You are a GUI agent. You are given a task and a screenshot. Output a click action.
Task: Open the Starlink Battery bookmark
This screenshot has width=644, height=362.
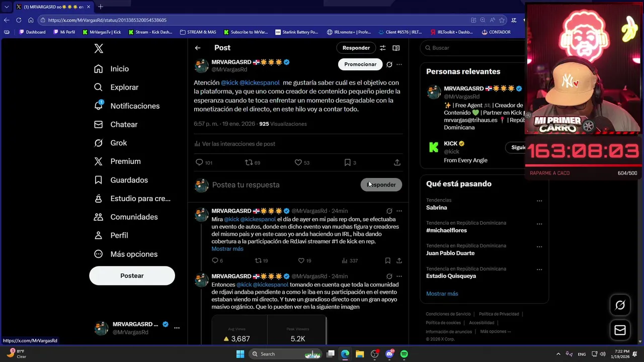click(297, 32)
